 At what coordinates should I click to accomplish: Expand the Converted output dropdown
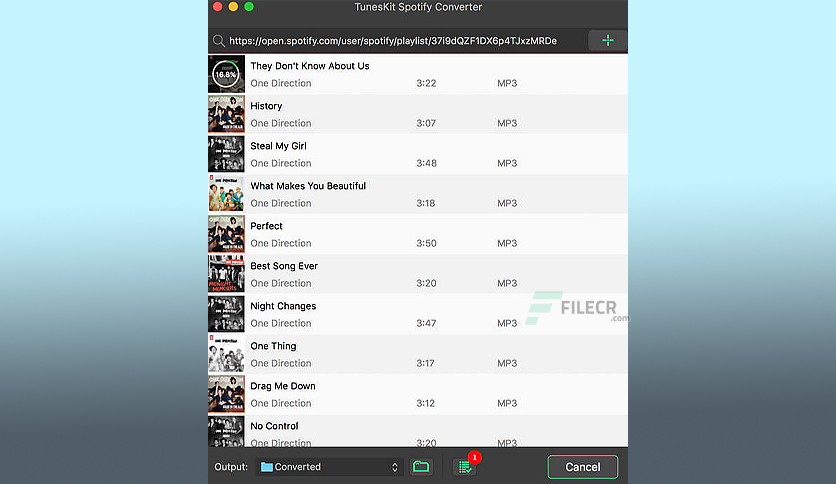click(329, 467)
